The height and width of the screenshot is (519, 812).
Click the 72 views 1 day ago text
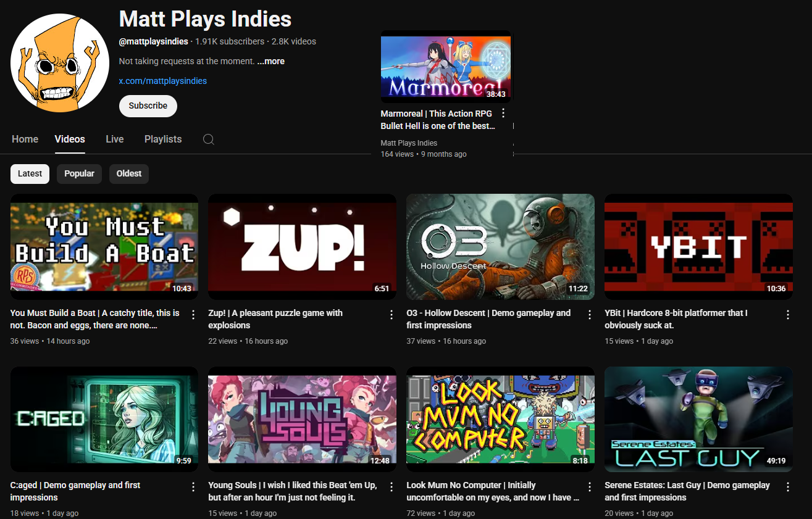point(441,513)
